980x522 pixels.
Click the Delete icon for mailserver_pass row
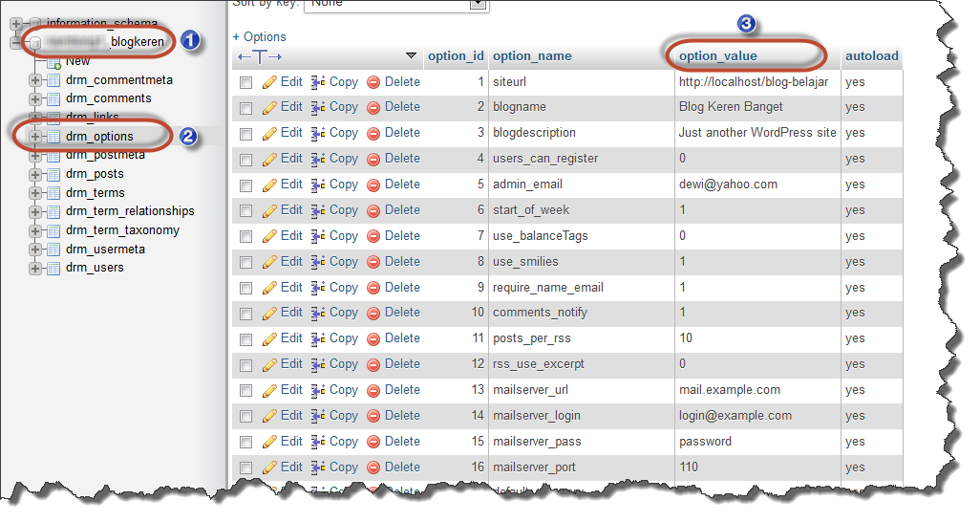click(373, 442)
